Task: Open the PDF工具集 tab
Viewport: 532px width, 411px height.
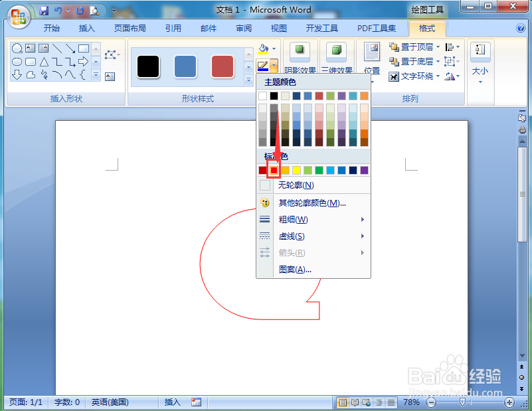Action: [x=377, y=28]
